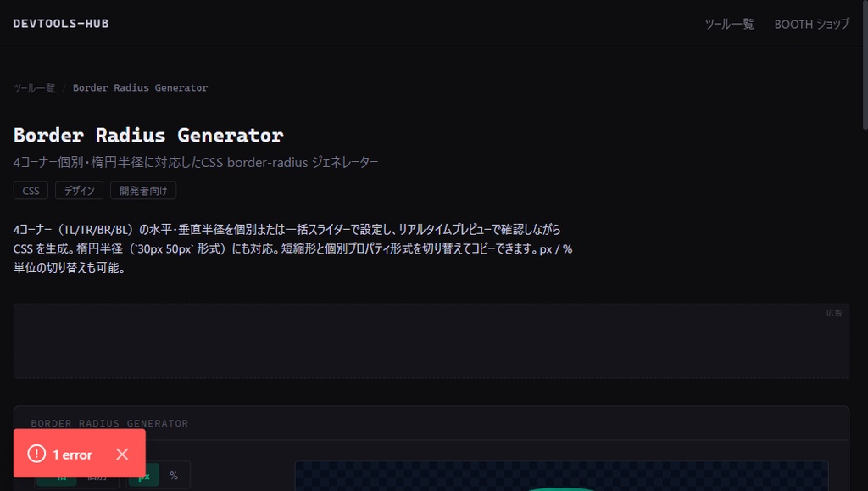
Task: Click the BORDER RADIUS GENERATOR panel title
Action: 109,423
